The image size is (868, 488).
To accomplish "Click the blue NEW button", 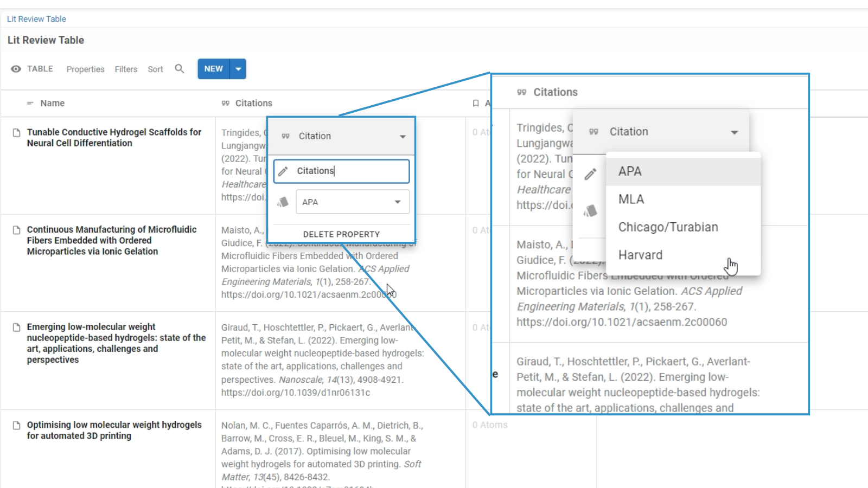I will 213,69.
